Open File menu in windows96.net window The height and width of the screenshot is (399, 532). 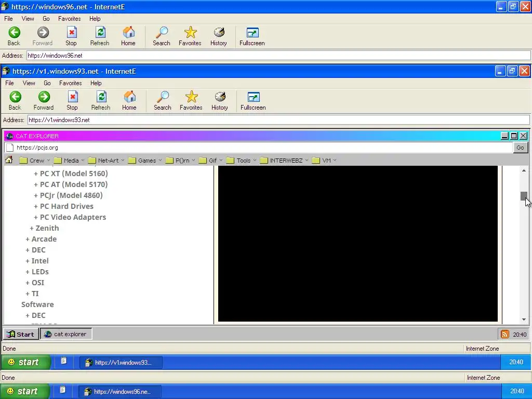(8, 19)
